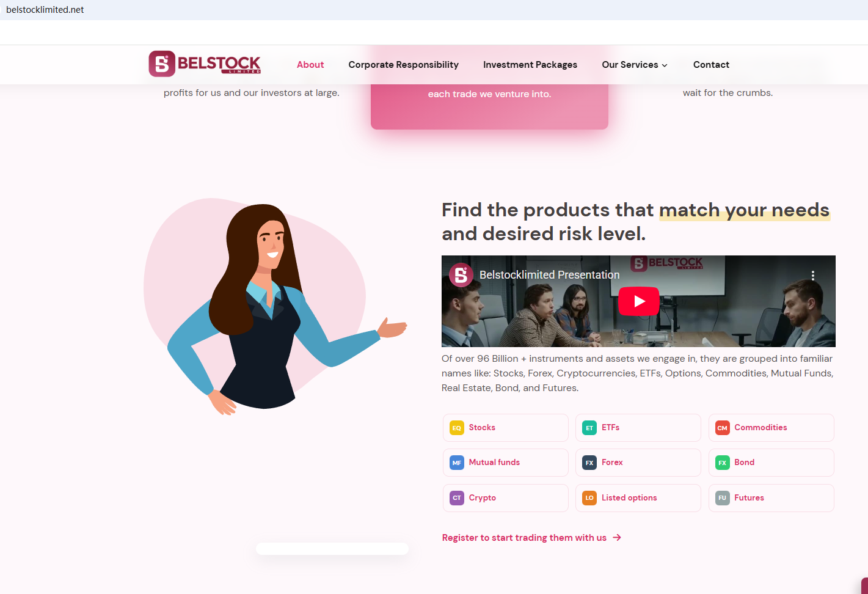Click the ET icon beside ETFs
The height and width of the screenshot is (594, 868).
(x=589, y=428)
